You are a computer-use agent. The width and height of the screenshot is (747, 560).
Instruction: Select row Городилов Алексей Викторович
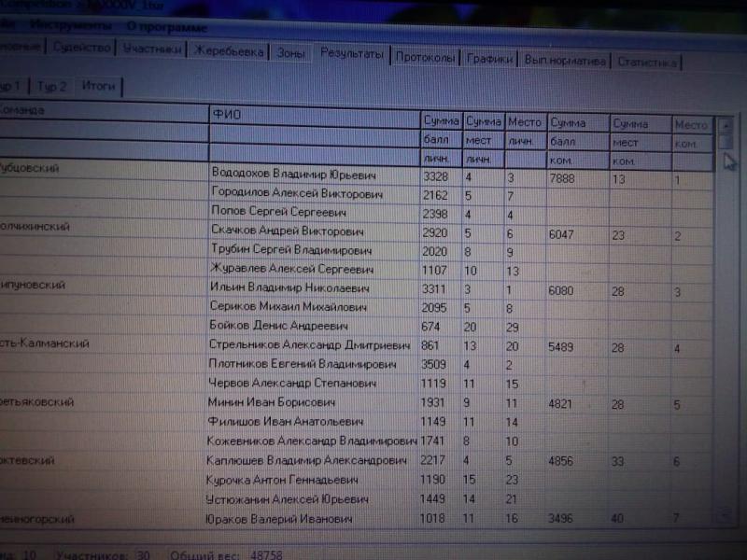[297, 193]
